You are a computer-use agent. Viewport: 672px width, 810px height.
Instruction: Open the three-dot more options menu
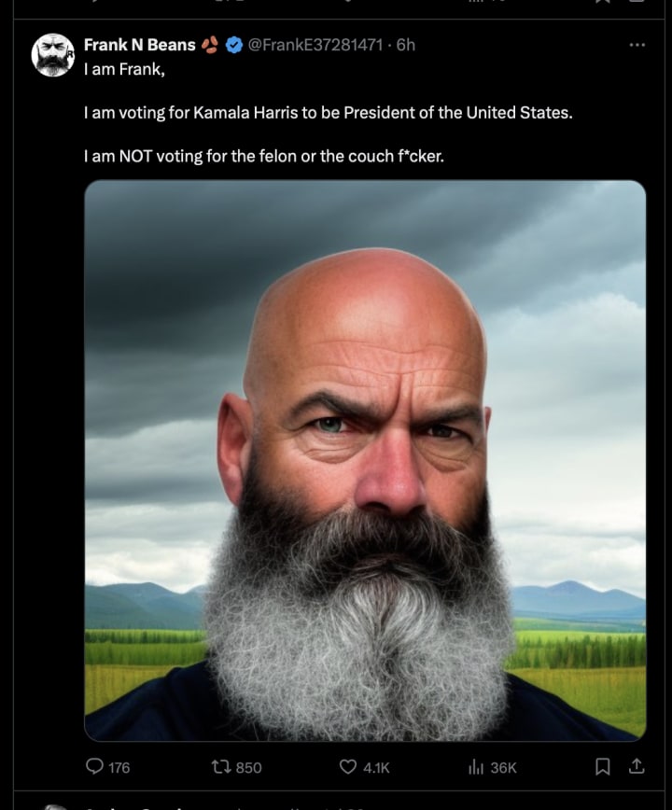(x=637, y=45)
